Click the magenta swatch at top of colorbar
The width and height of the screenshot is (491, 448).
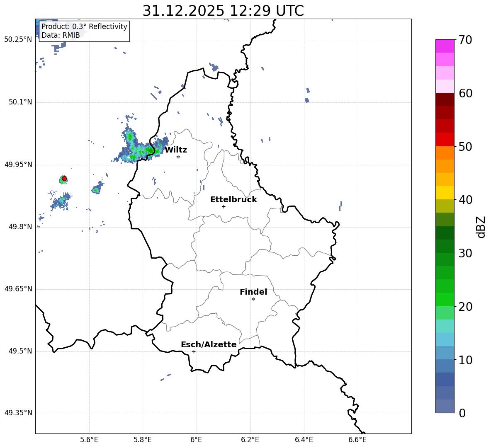[x=445, y=46]
